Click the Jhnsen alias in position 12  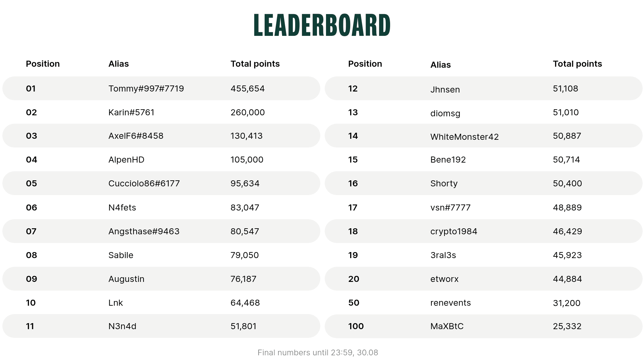coord(445,89)
